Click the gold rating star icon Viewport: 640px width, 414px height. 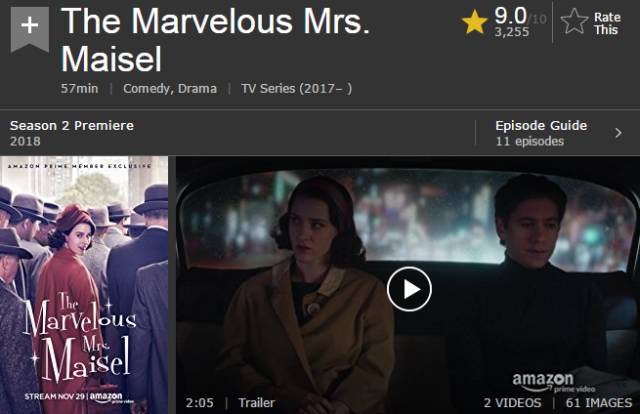(x=475, y=22)
